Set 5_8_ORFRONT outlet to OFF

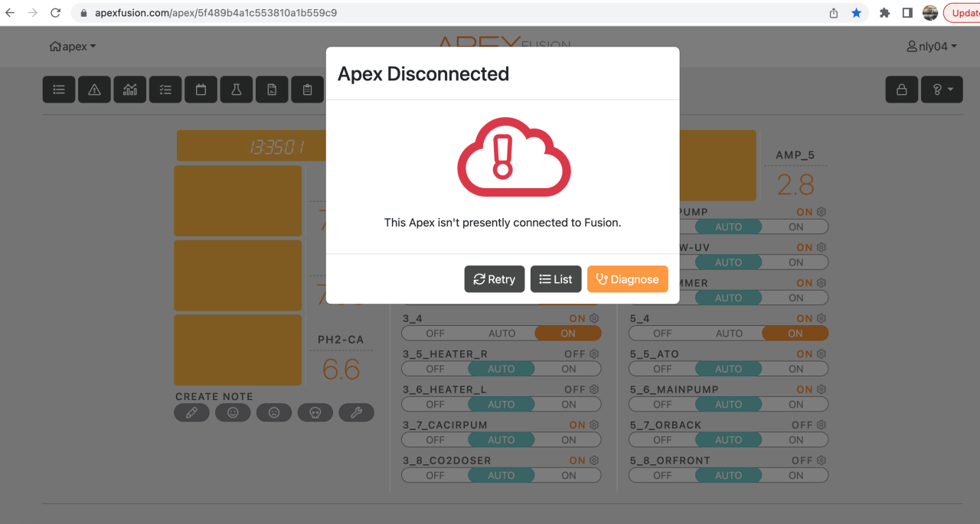662,475
